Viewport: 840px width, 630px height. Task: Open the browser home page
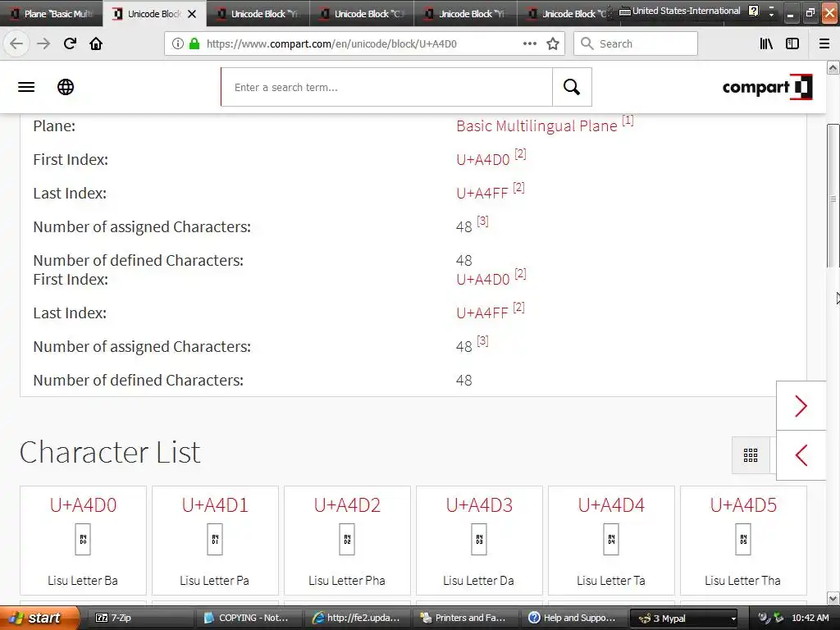pyautogui.click(x=96, y=43)
